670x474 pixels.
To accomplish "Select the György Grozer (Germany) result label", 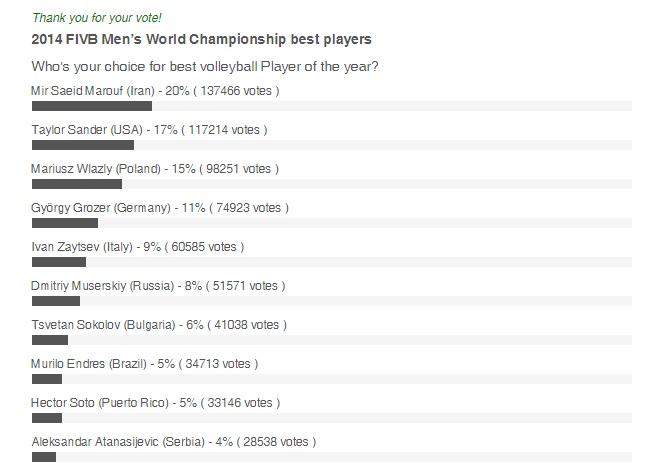I will point(160,208).
